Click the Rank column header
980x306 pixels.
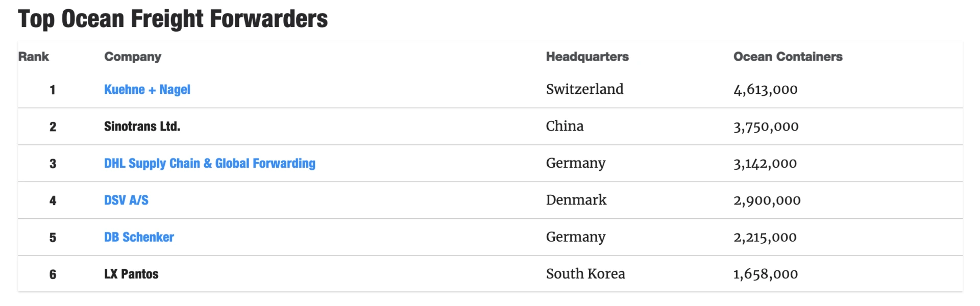(34, 57)
